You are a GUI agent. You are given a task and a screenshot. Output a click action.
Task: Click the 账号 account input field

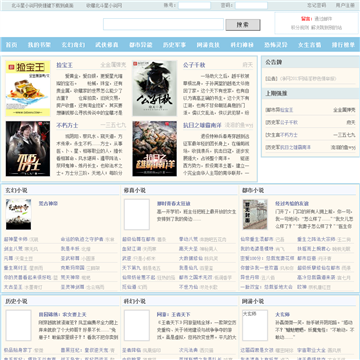click(x=194, y=5)
